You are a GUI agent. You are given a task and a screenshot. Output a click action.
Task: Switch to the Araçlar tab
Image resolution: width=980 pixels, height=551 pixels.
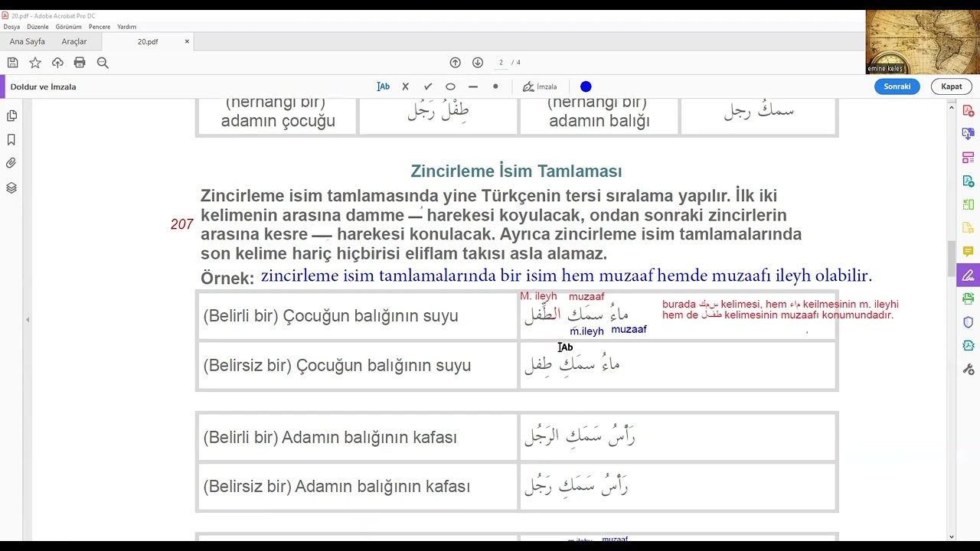click(74, 41)
